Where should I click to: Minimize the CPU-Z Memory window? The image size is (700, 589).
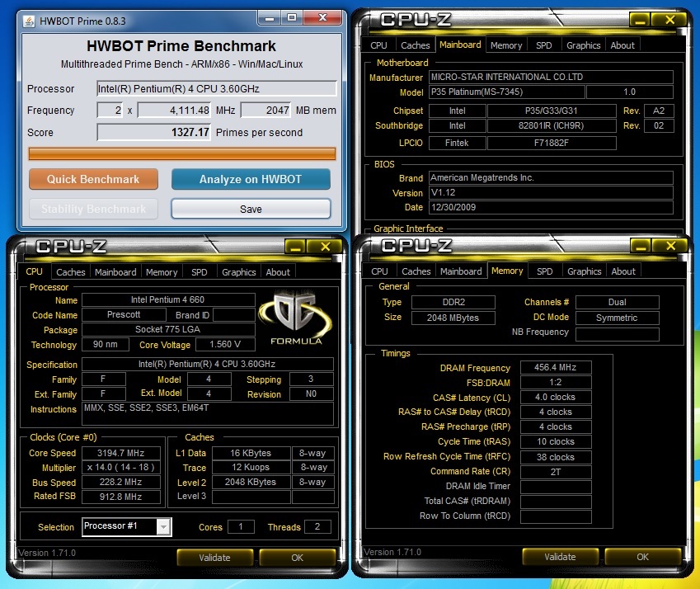click(x=641, y=246)
